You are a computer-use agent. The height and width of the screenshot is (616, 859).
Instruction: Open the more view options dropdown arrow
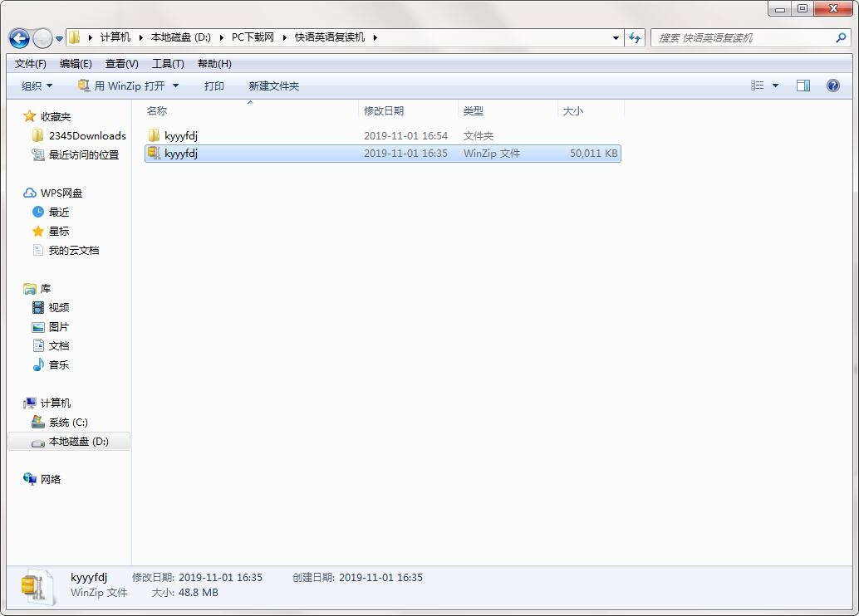coord(775,86)
